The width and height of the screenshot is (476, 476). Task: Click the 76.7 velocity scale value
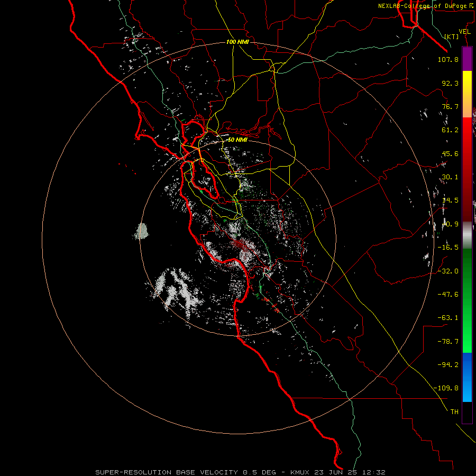(x=450, y=106)
